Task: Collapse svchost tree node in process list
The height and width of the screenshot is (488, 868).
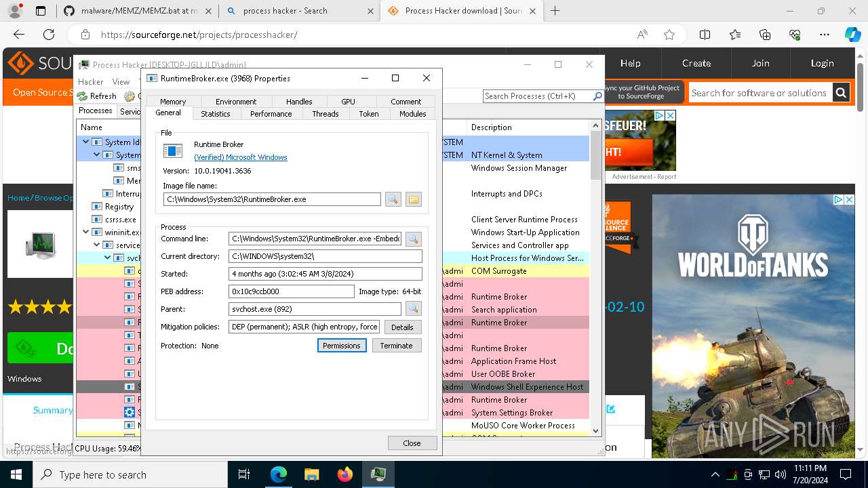Action: 108,258
